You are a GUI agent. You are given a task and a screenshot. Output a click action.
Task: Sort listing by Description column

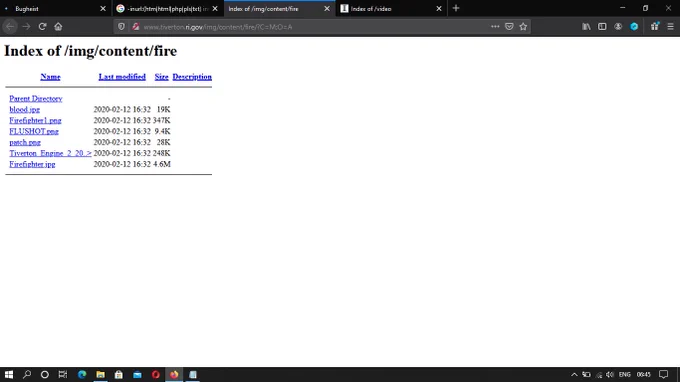(192, 77)
